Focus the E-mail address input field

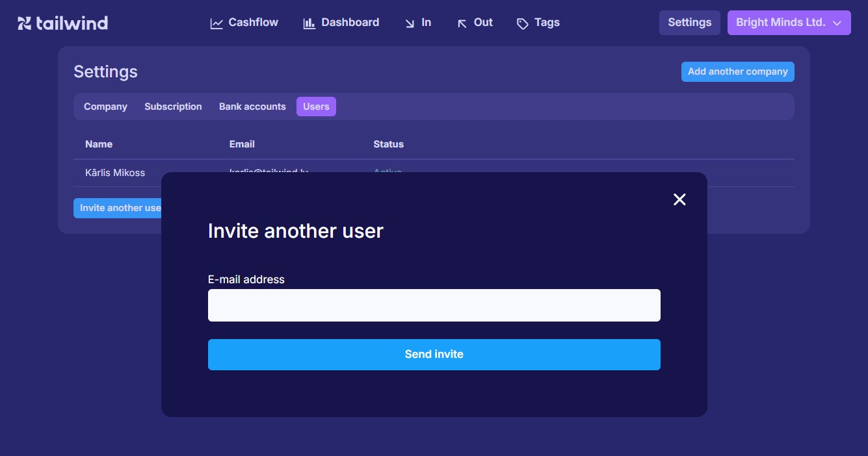coord(434,305)
